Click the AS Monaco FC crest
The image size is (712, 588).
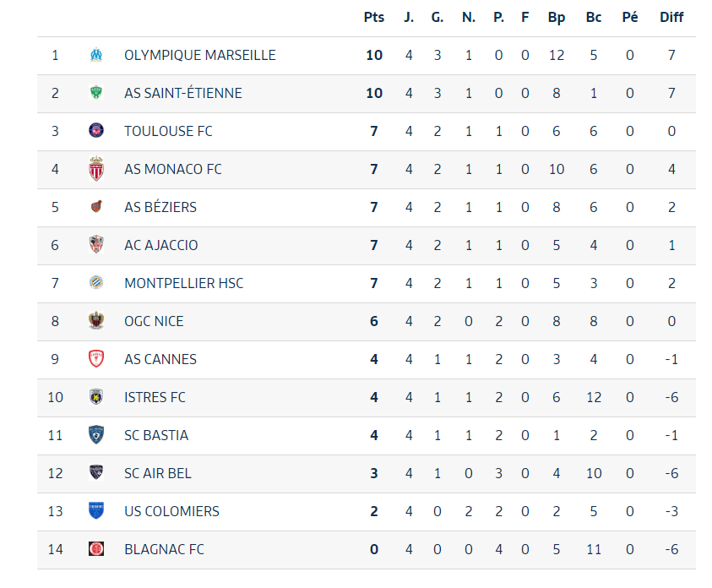click(x=96, y=169)
